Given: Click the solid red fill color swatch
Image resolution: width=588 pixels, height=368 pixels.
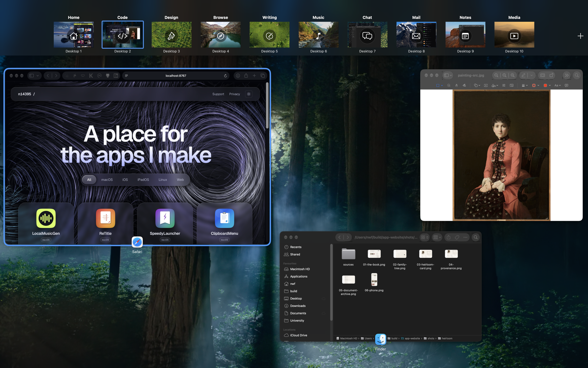Looking at the screenshot, I should click(545, 85).
